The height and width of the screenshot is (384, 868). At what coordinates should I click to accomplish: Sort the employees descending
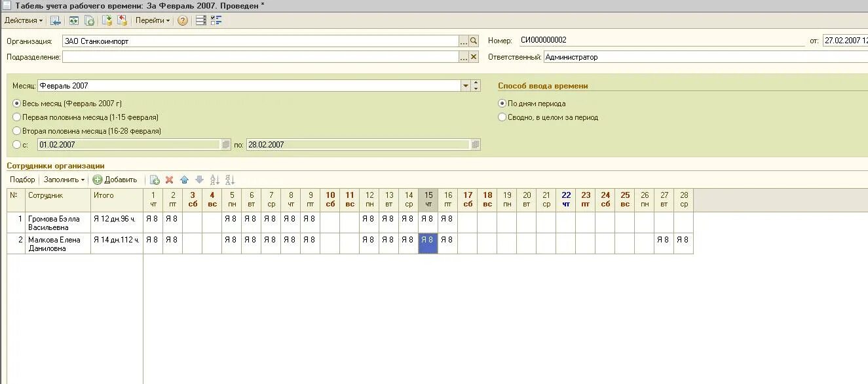[x=230, y=180]
